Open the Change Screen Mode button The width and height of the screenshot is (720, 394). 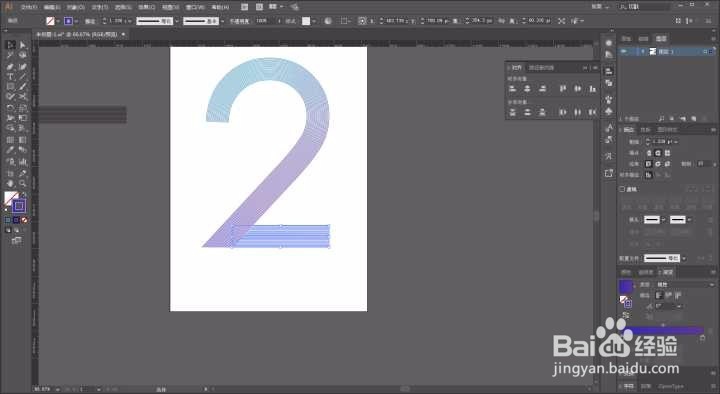[17, 240]
